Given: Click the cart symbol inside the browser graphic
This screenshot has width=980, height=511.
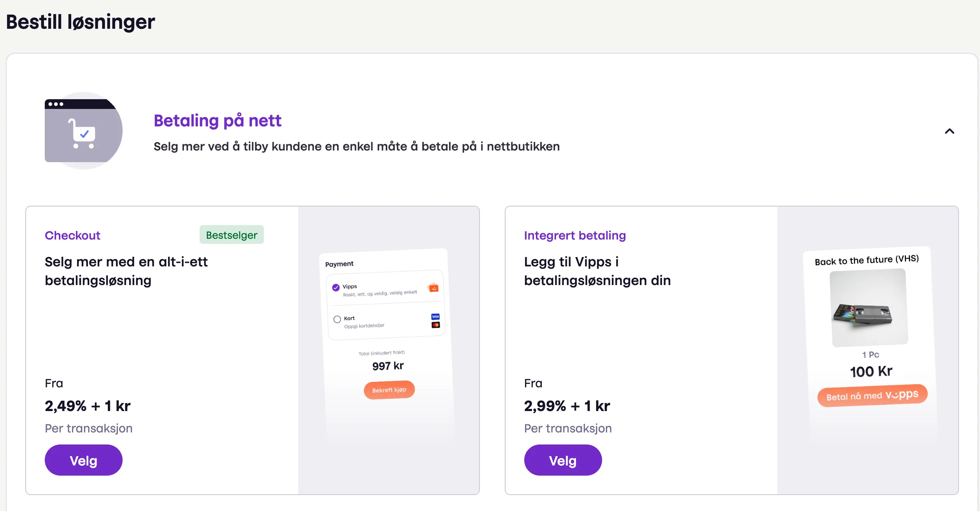Looking at the screenshot, I should click(x=83, y=134).
